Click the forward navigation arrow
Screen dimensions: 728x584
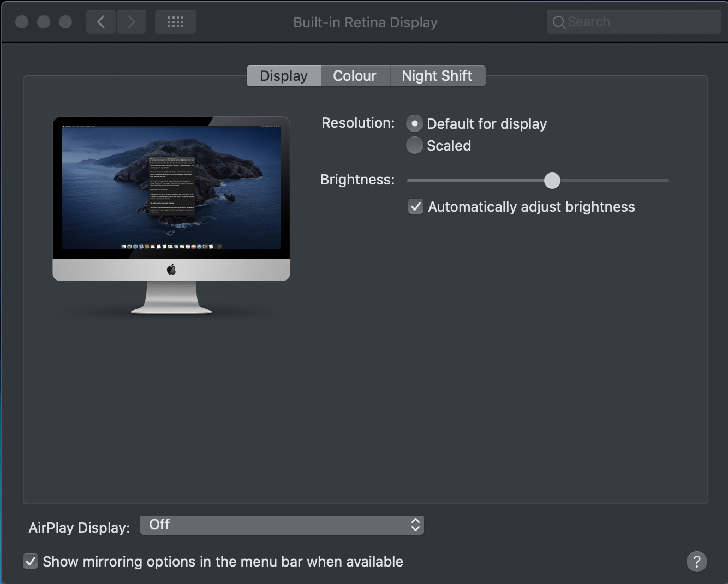point(131,21)
